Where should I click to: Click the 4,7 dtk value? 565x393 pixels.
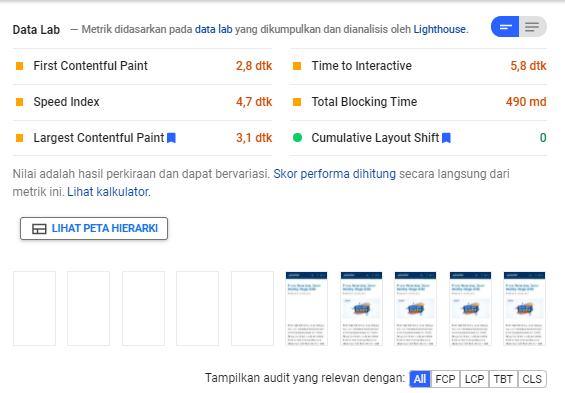click(254, 102)
